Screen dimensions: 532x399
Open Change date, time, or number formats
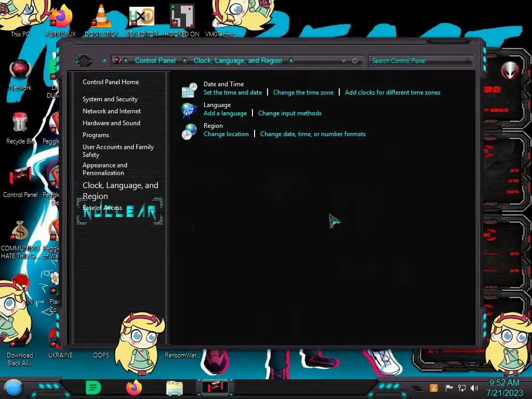pos(313,134)
